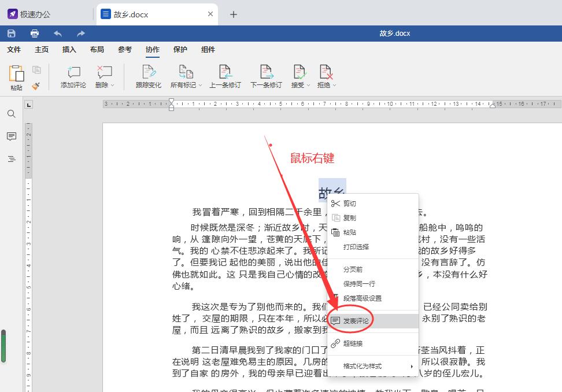This screenshot has width=562, height=392.
Task: Redo action with the forward arrow
Action: coord(80,34)
